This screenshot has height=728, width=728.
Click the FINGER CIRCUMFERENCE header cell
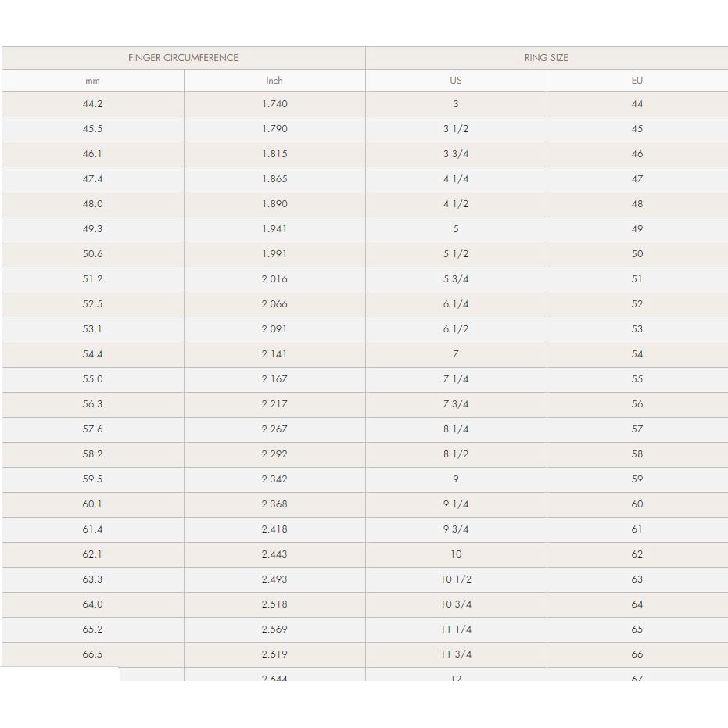184,58
